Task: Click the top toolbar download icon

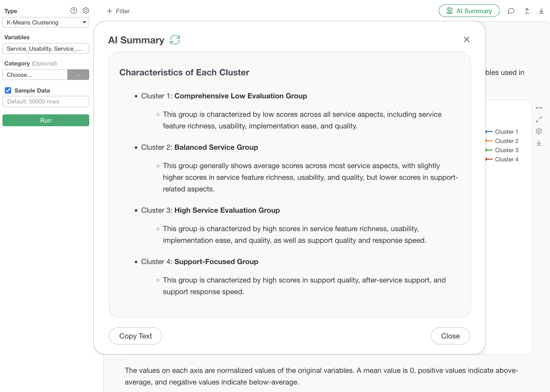Action: tap(541, 11)
